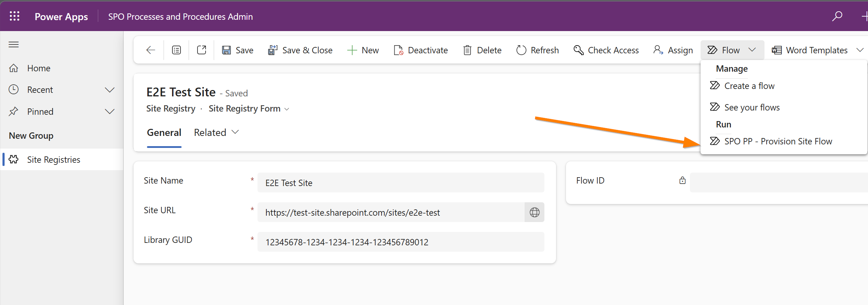Image resolution: width=868 pixels, height=305 pixels.
Task: Select See your flows
Action: click(751, 107)
